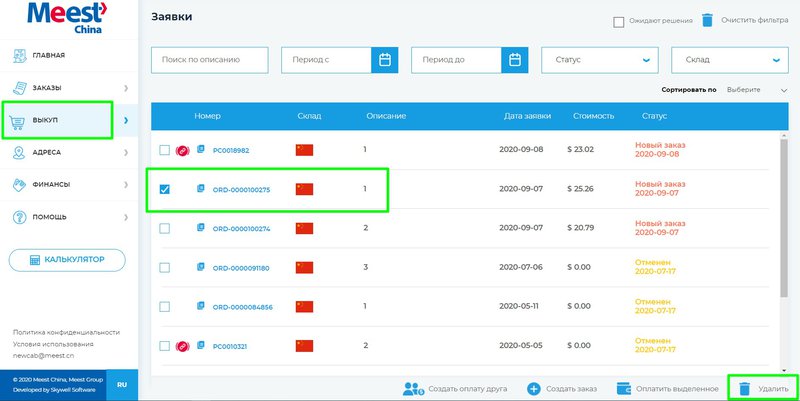Expand Выкуп menu chevron
The height and width of the screenshot is (401, 800).
pos(126,120)
